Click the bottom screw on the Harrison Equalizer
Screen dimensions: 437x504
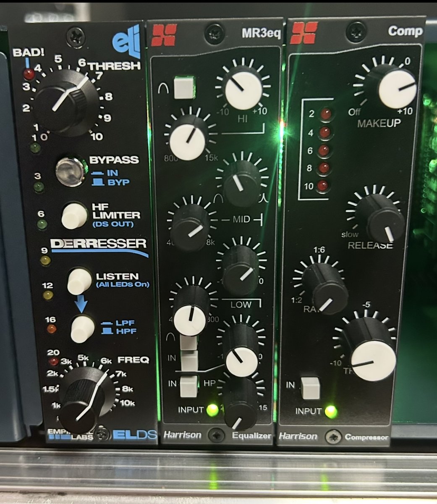coord(217,434)
